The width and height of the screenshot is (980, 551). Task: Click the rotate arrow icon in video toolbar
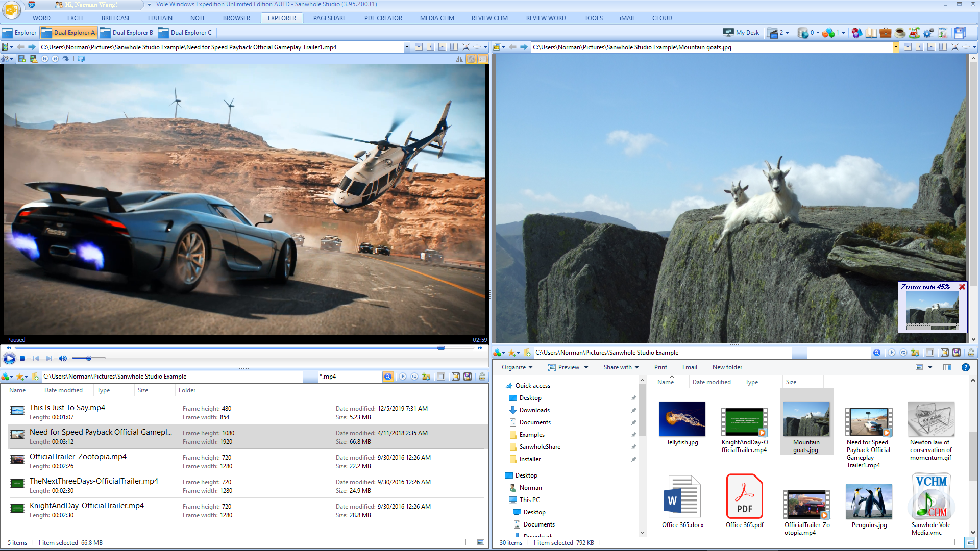click(65, 59)
